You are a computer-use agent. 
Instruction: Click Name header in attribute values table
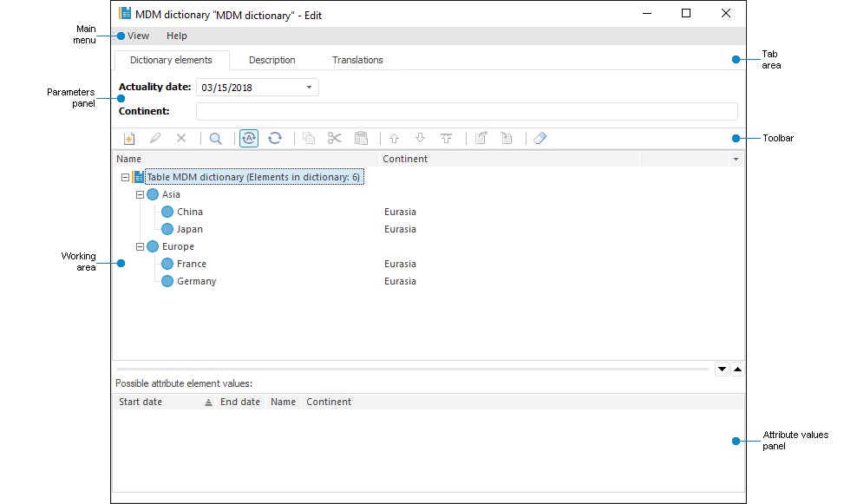click(283, 402)
